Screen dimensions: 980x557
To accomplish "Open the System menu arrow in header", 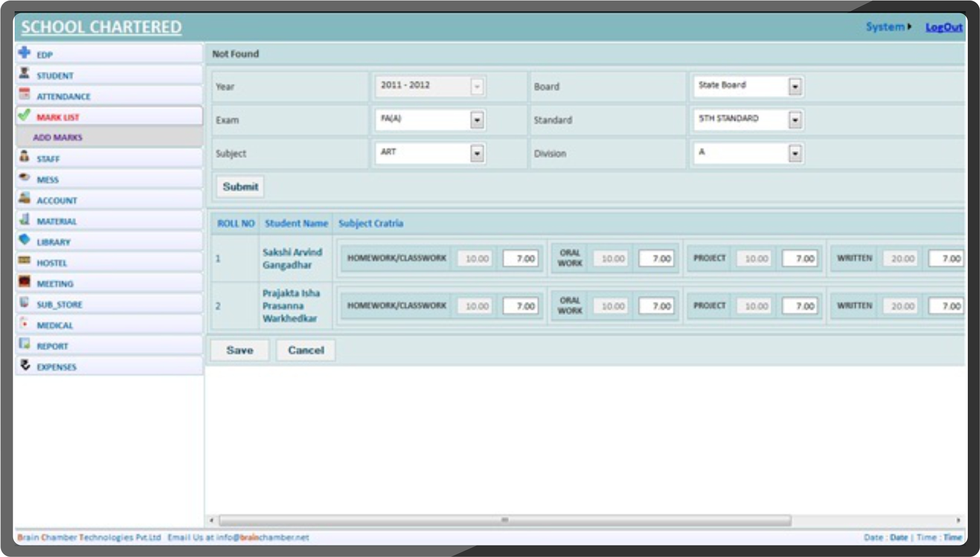I will click(909, 27).
